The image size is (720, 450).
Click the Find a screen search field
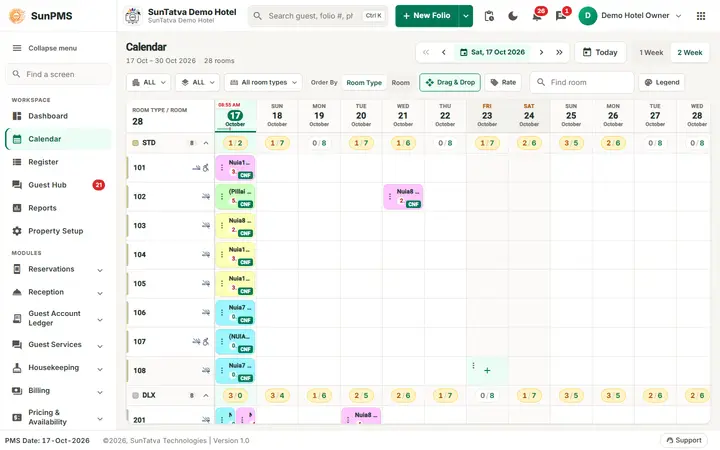58,74
